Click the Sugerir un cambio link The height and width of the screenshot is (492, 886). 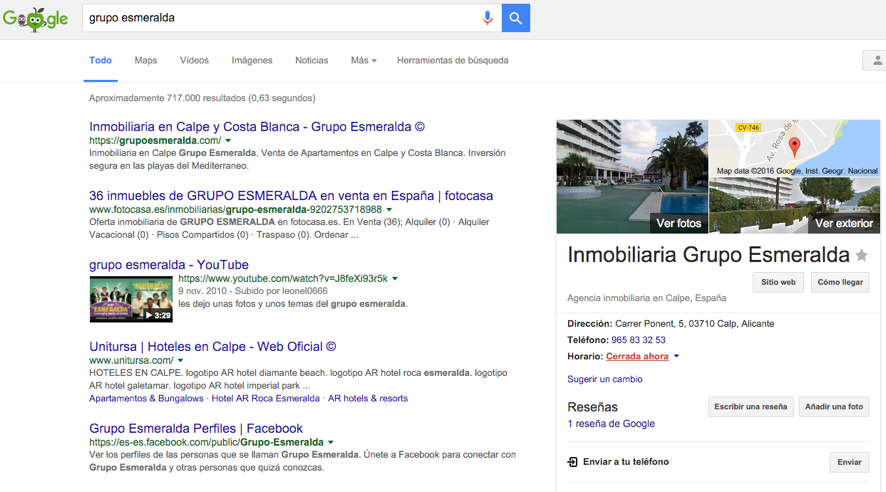pos(605,379)
